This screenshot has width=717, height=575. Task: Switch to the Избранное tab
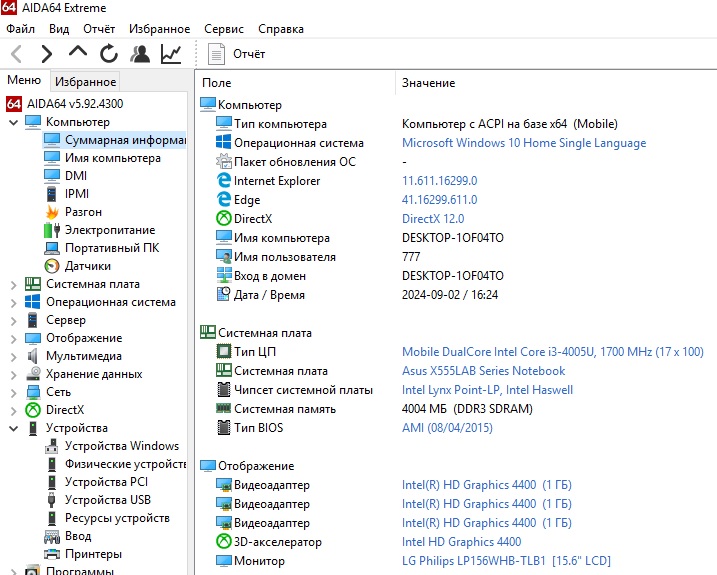click(x=85, y=82)
